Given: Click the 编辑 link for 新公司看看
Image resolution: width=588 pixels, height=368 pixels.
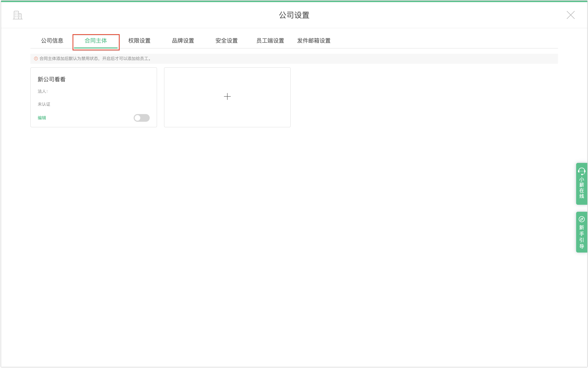Looking at the screenshot, I should (42, 118).
